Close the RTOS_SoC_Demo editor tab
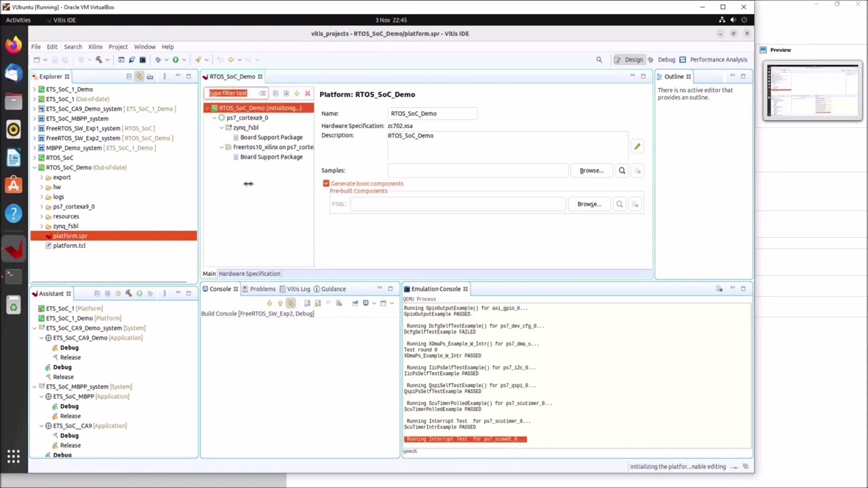The image size is (868, 488). [x=260, y=77]
